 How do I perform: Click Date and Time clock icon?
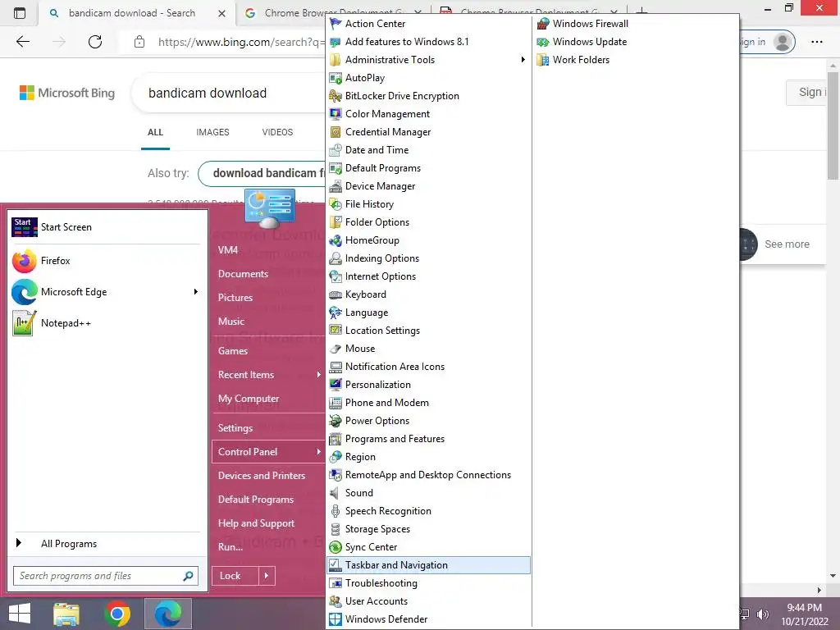[x=336, y=150]
